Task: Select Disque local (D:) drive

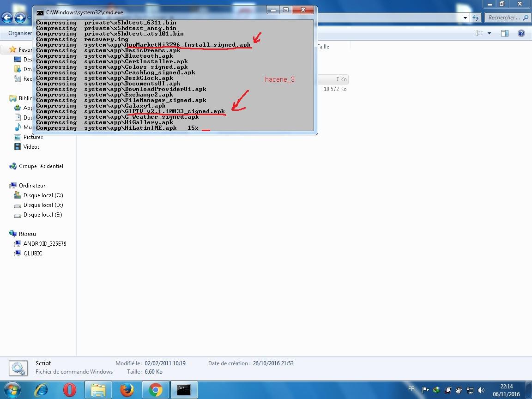Action: pyautogui.click(x=43, y=205)
